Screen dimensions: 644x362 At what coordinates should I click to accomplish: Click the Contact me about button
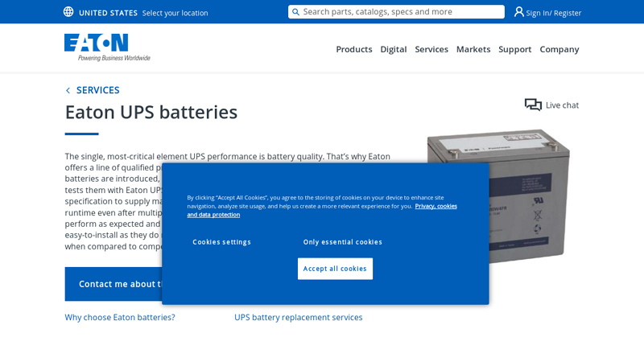point(114,284)
